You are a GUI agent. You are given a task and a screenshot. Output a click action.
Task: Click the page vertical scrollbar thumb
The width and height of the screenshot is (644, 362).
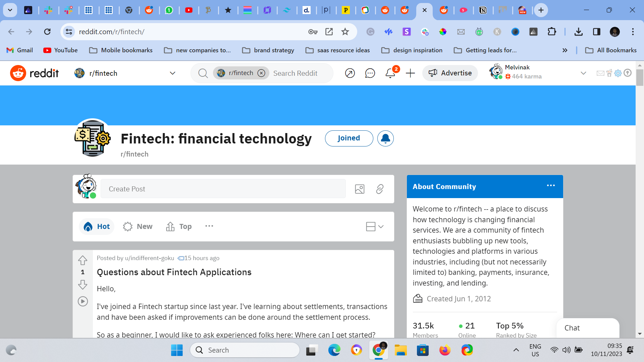pos(640,78)
